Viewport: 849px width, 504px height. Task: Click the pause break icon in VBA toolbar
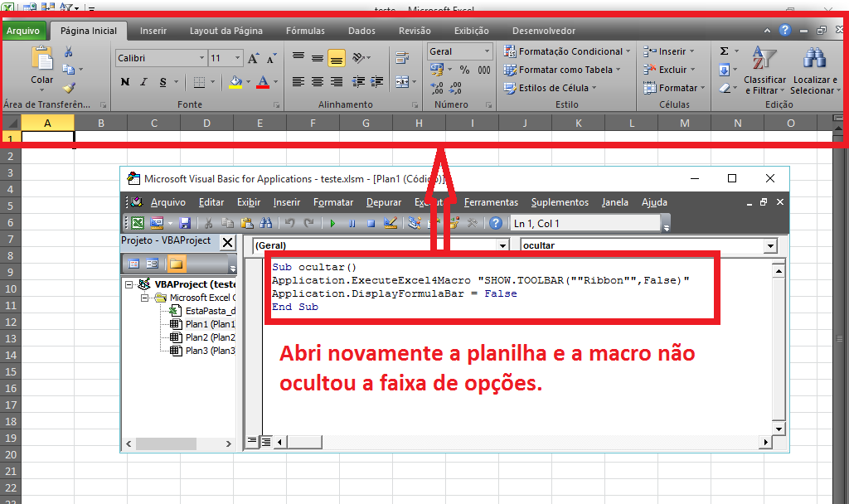[352, 223]
